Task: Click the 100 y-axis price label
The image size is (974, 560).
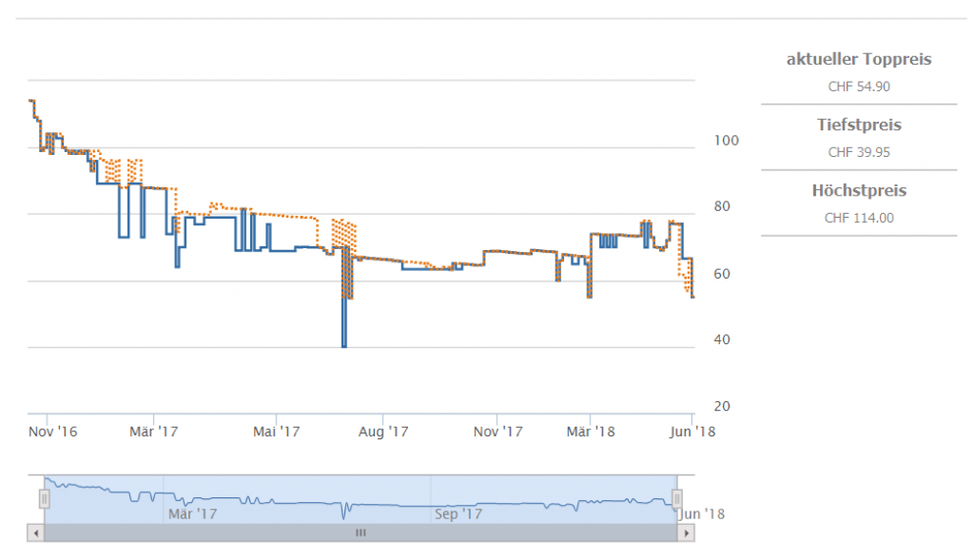Action: point(727,140)
